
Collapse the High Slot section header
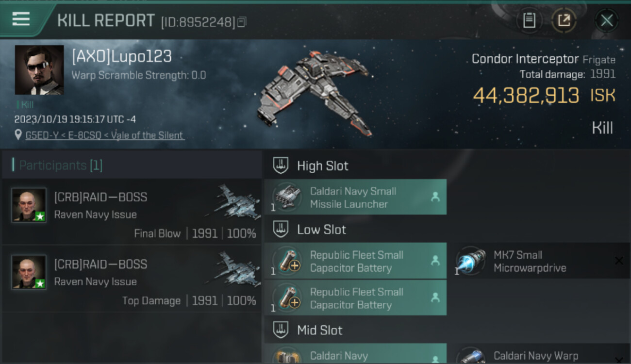[311, 165]
